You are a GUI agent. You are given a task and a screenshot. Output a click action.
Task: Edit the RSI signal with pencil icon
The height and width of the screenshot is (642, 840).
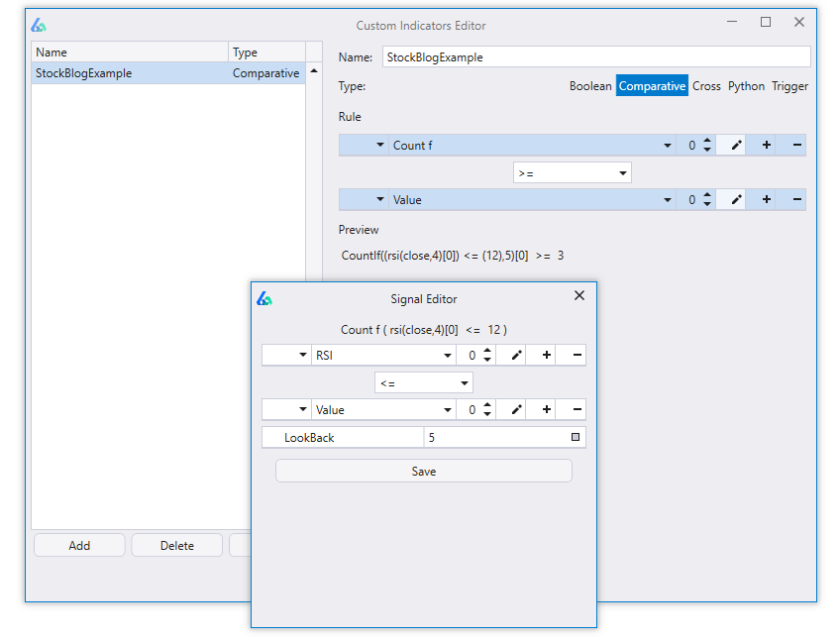[x=516, y=355]
